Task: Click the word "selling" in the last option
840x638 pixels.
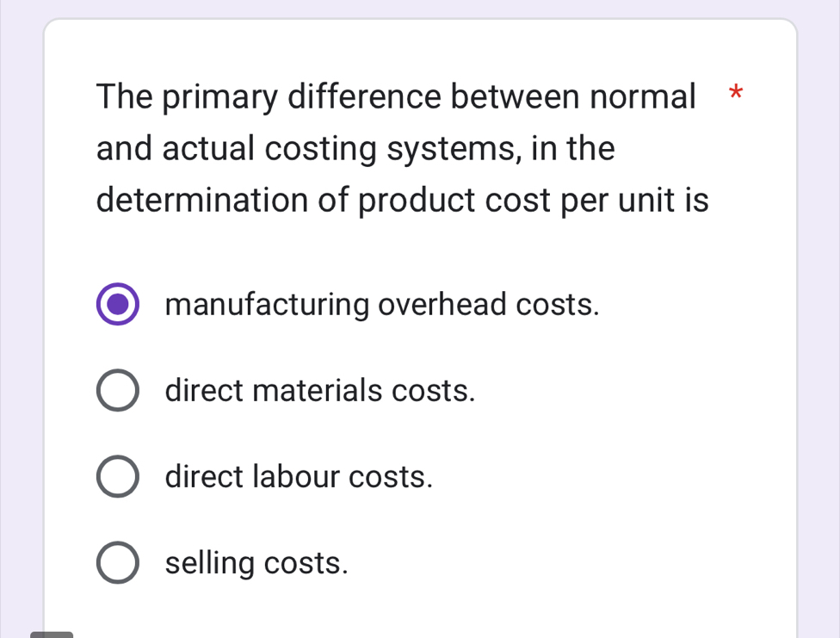Action: tap(209, 564)
